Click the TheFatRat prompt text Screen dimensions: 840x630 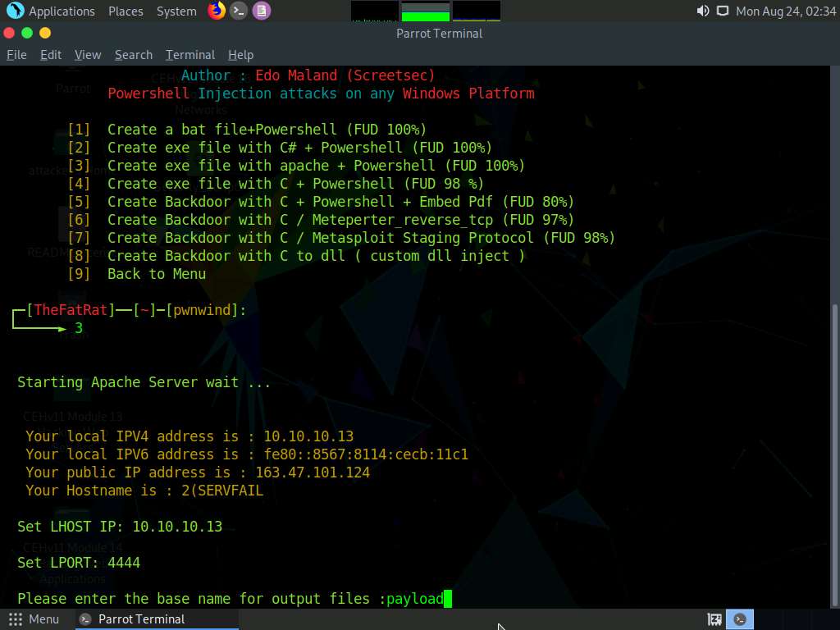71,310
